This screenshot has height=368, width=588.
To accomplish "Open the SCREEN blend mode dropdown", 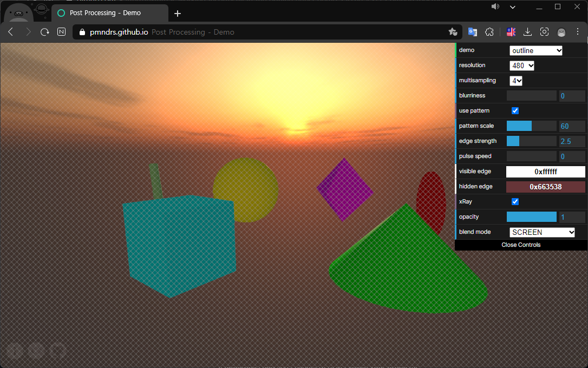I will [542, 232].
